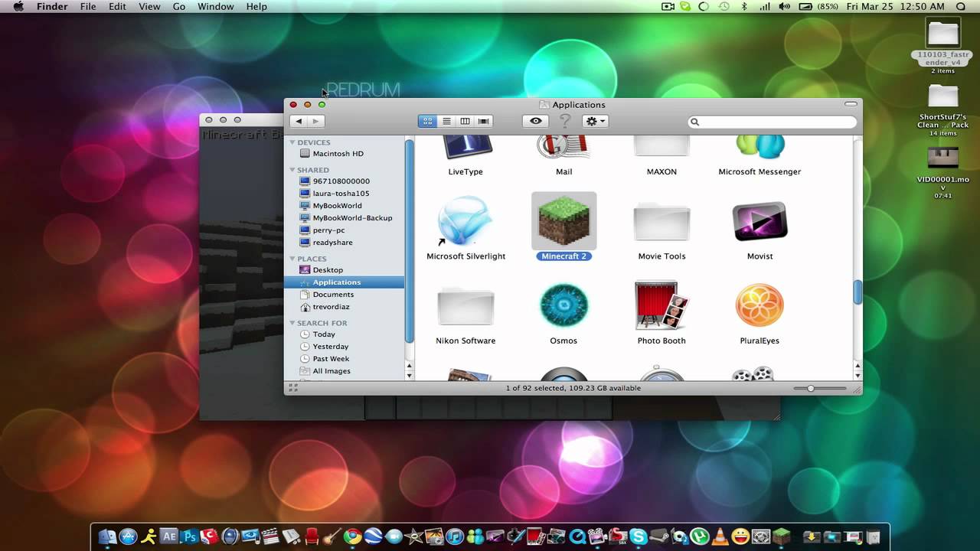980x551 pixels.
Task: Open Finder from the Dock
Action: [x=107, y=536]
